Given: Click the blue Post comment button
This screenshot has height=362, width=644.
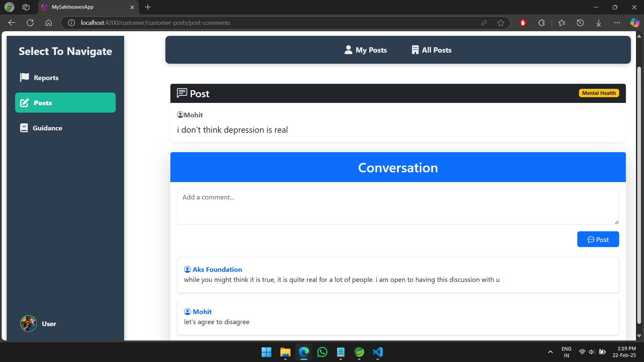Looking at the screenshot, I should click(598, 239).
